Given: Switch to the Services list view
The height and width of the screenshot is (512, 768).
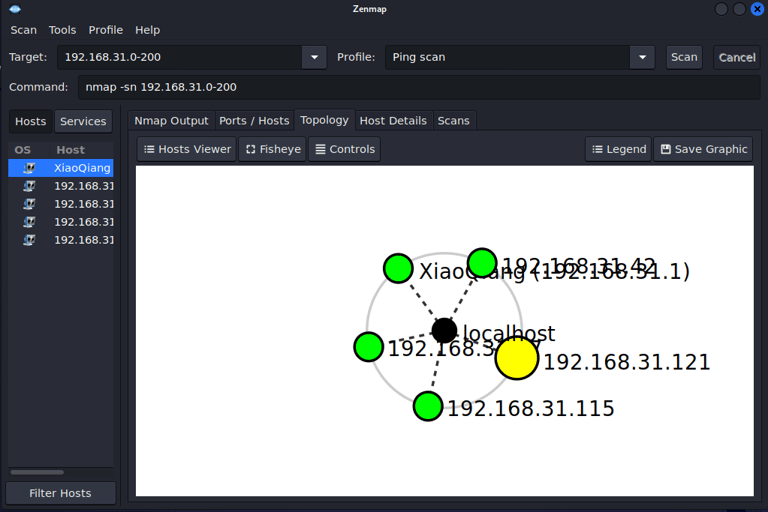Looking at the screenshot, I should pos(83,122).
